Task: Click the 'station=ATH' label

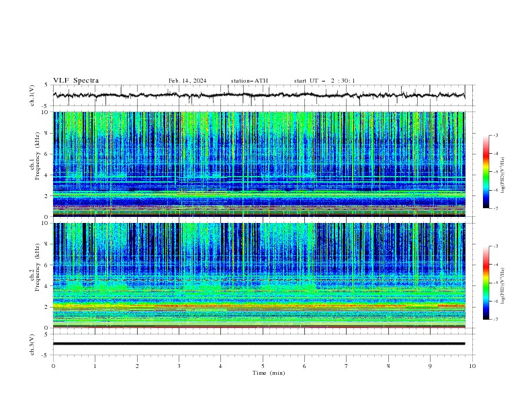Action: pyautogui.click(x=249, y=81)
